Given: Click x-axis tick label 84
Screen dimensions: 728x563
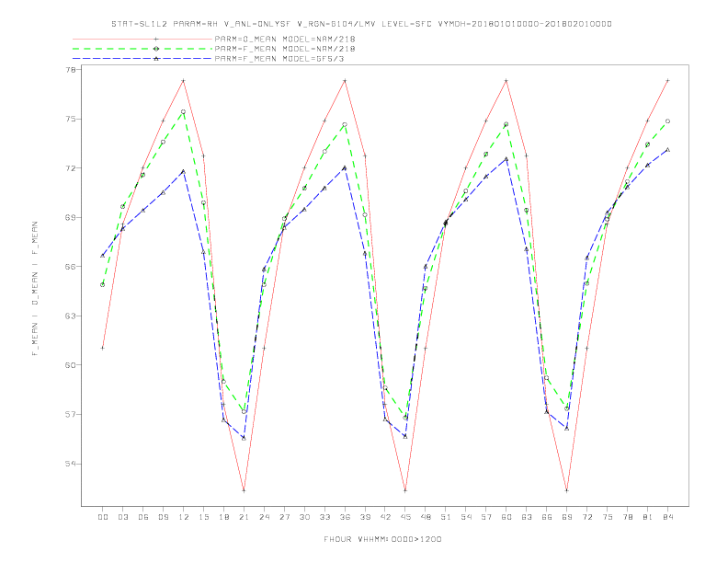Looking at the screenshot, I should tap(667, 517).
